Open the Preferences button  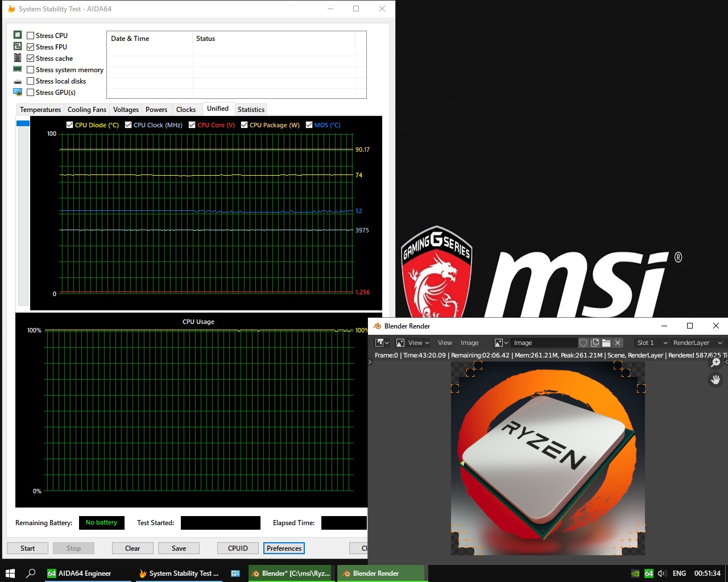pos(284,548)
